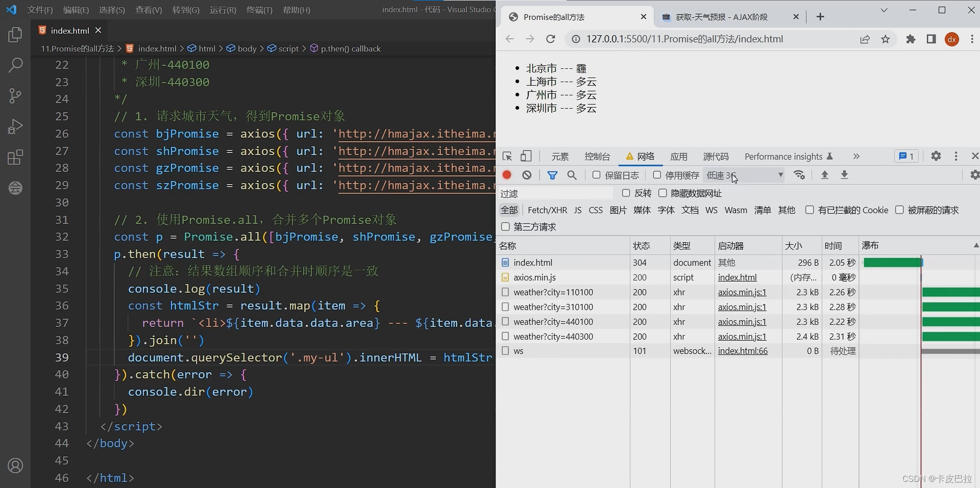Click the index.html:66 initiator link
Image resolution: width=980 pixels, height=488 pixels.
[743, 351]
